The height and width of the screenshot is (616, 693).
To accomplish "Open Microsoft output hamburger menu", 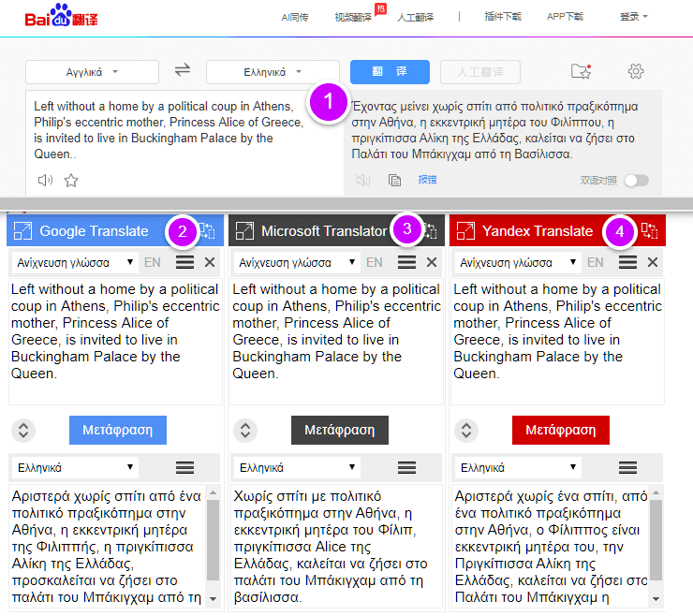I will point(406,467).
